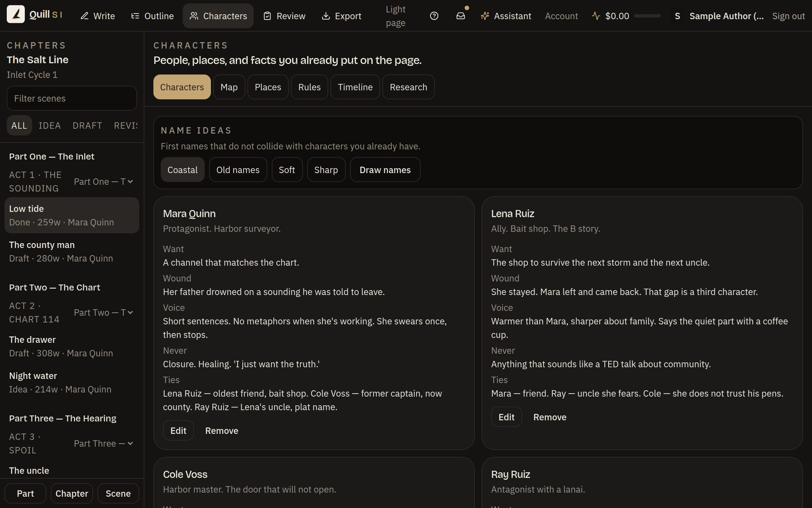
Task: Select the Soft name style
Action: pos(287,170)
